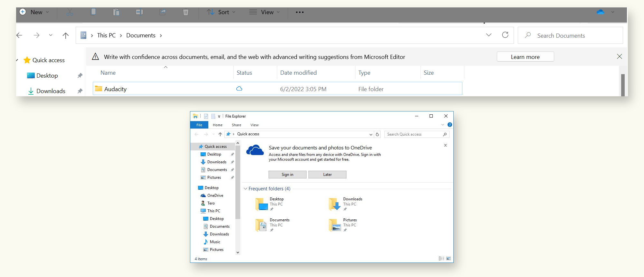The height and width of the screenshot is (277, 644).
Task: Open the chevron beside the OneDrive toolbar icon
Action: [x=613, y=12]
